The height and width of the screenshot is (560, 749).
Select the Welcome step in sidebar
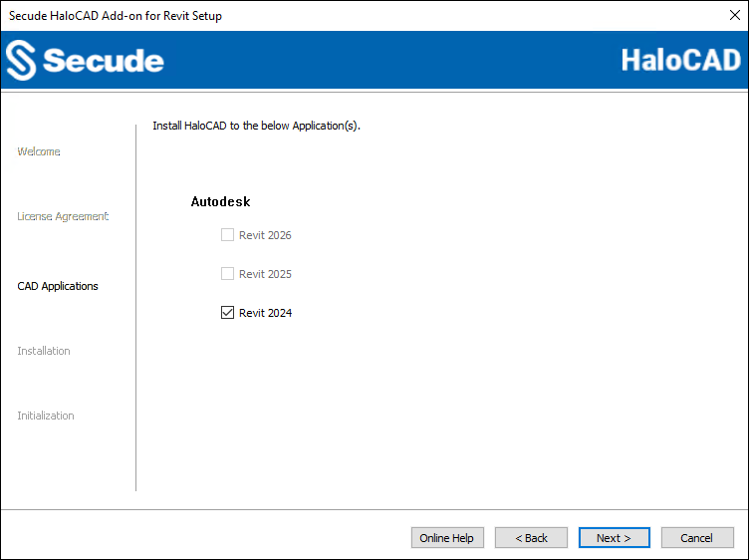[x=39, y=151]
